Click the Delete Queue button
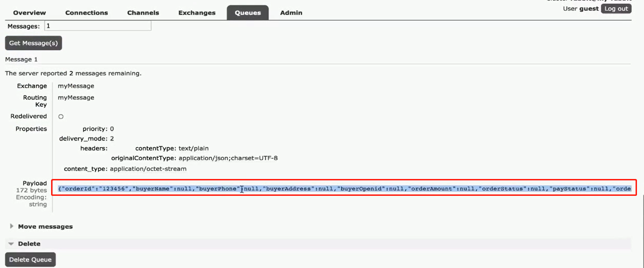 (31, 260)
